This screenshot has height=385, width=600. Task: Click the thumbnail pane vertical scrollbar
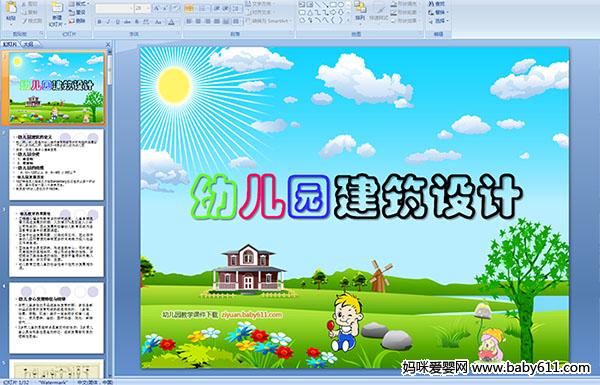110,214
